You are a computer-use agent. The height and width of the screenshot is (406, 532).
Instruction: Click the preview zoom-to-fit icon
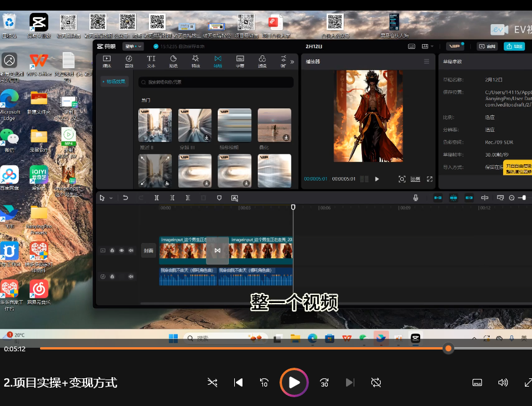coord(402,179)
